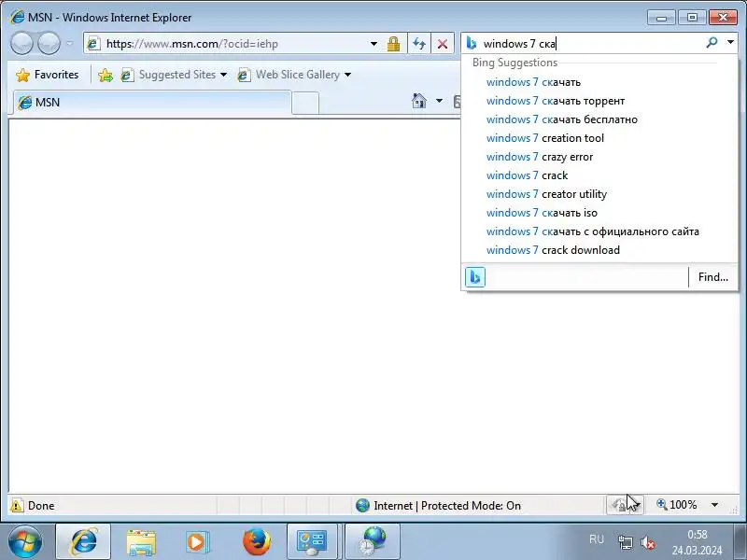This screenshot has height=560, width=747.
Task: Open the zoom level dropdown arrow
Action: coord(714,505)
